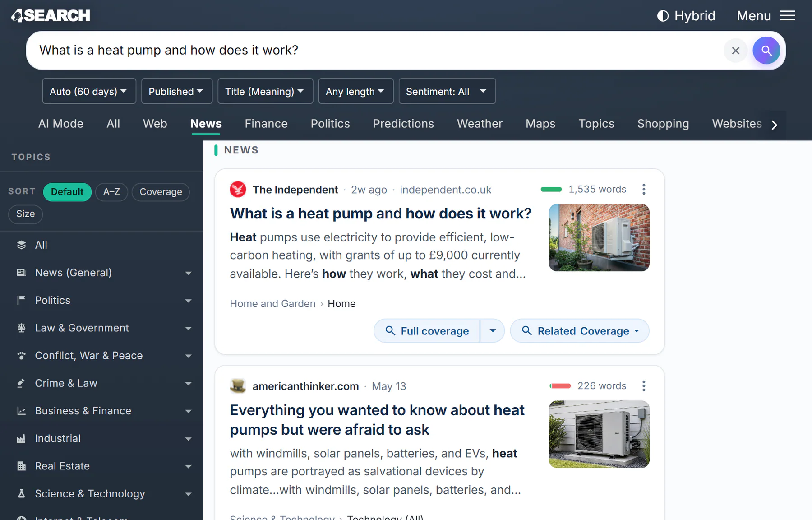
Task: Click the Industrial factory icon
Action: tap(21, 439)
